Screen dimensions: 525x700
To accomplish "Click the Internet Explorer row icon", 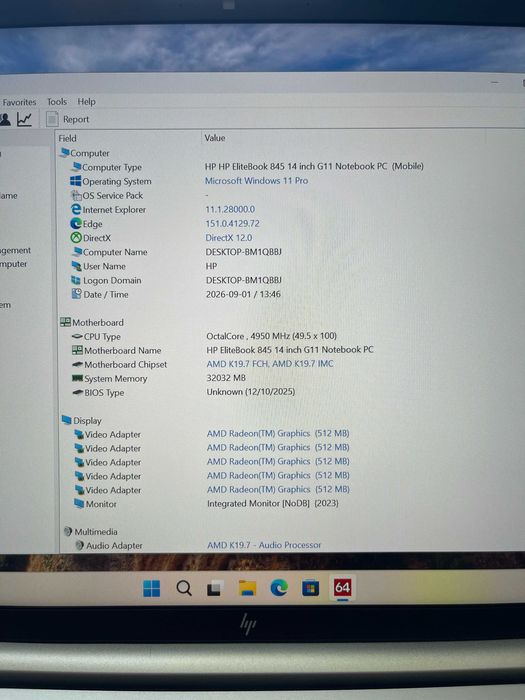I will coord(76,209).
